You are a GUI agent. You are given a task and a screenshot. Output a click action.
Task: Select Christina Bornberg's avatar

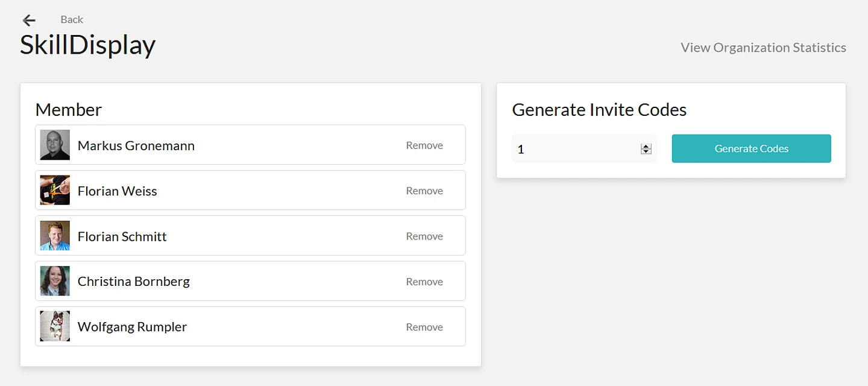pos(55,281)
